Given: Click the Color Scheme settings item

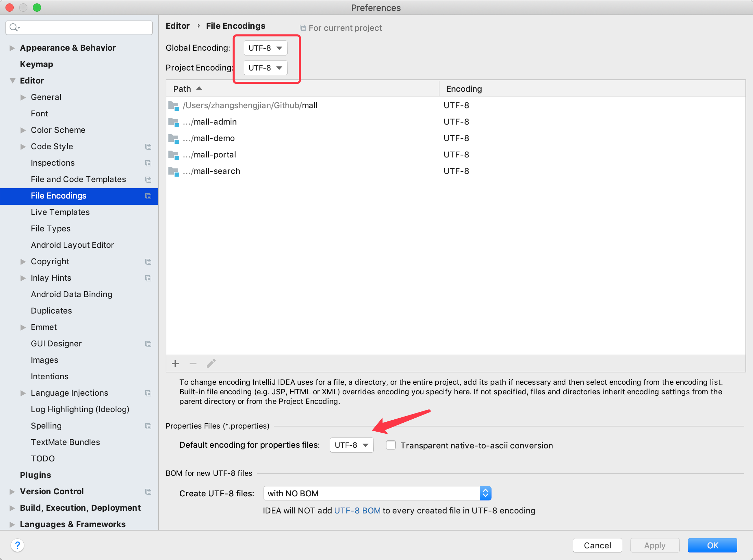Looking at the screenshot, I should tap(58, 129).
